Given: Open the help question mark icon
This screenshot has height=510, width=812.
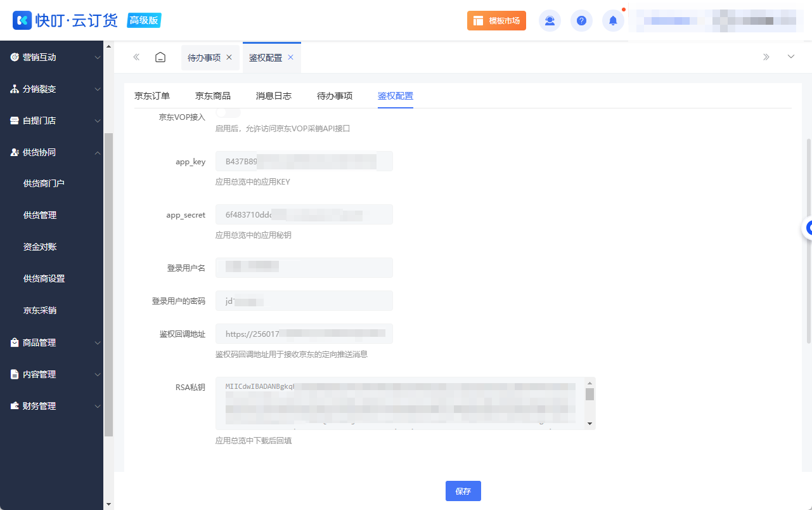Looking at the screenshot, I should coord(581,21).
